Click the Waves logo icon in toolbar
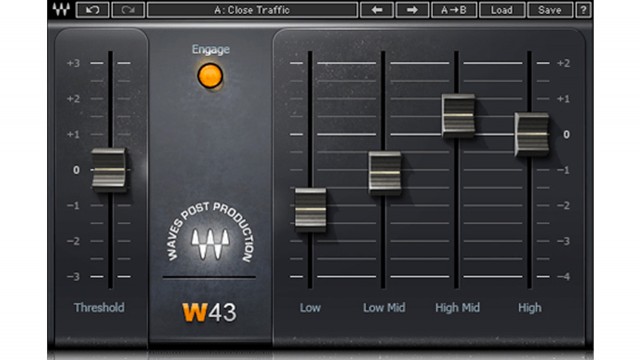Screen dimensions: 640x360 pyautogui.click(x=62, y=9)
